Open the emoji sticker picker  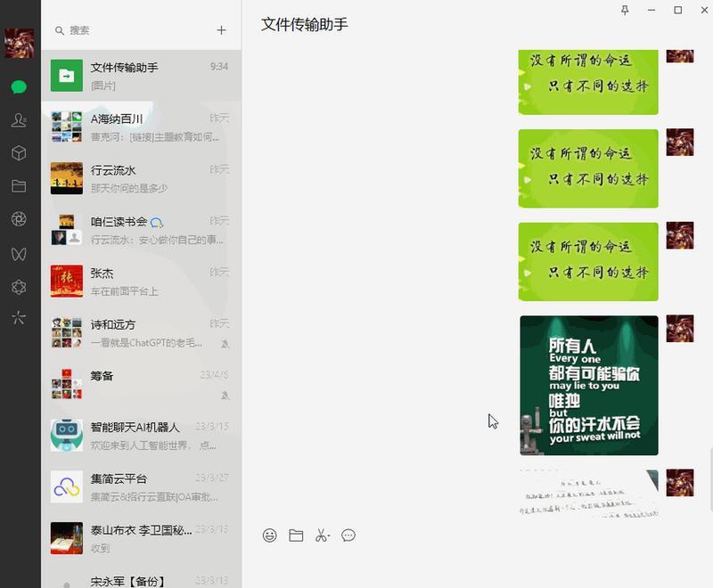click(x=270, y=535)
